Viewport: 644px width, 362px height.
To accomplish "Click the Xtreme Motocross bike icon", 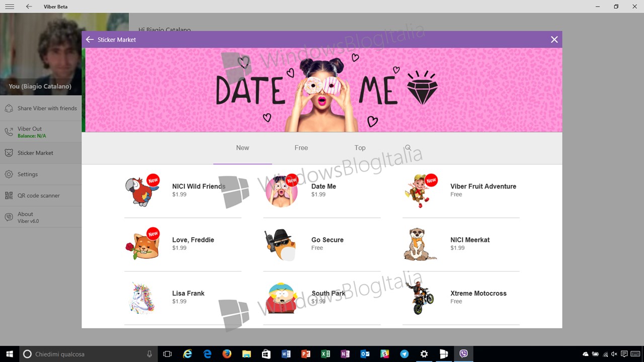I will click(420, 298).
